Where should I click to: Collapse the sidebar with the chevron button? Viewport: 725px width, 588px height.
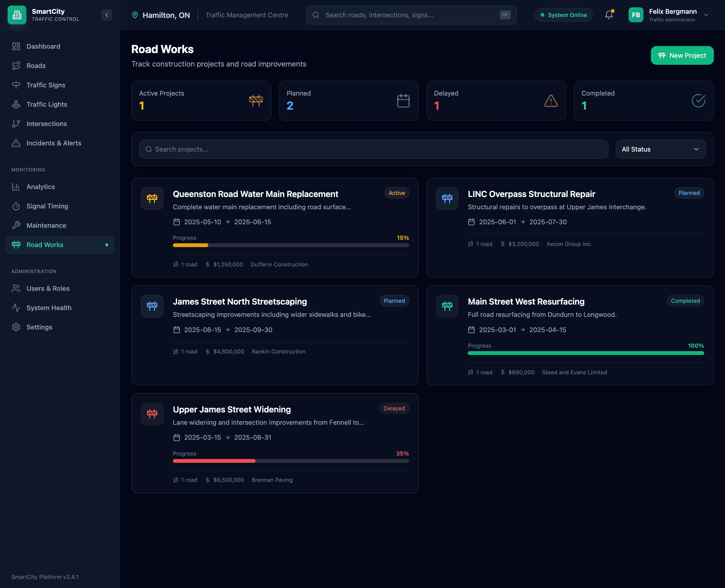coord(107,15)
